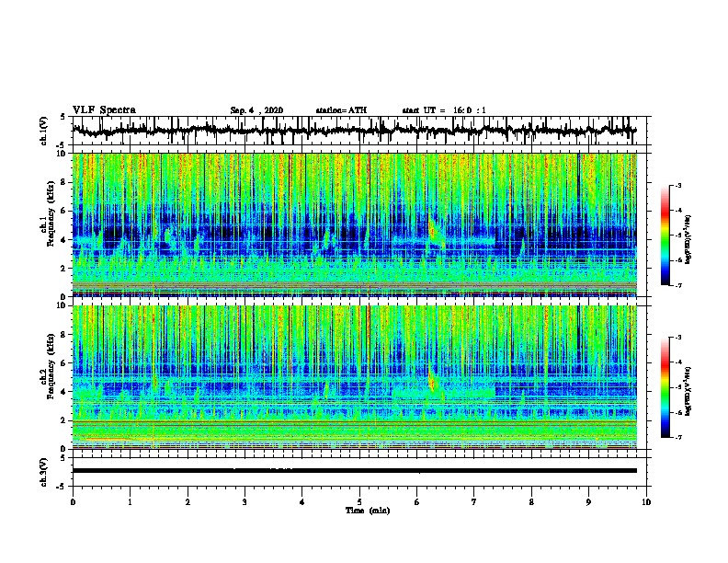Click the "VLF Spectra" plot title
This screenshot has height=563, width=728.
coord(104,110)
